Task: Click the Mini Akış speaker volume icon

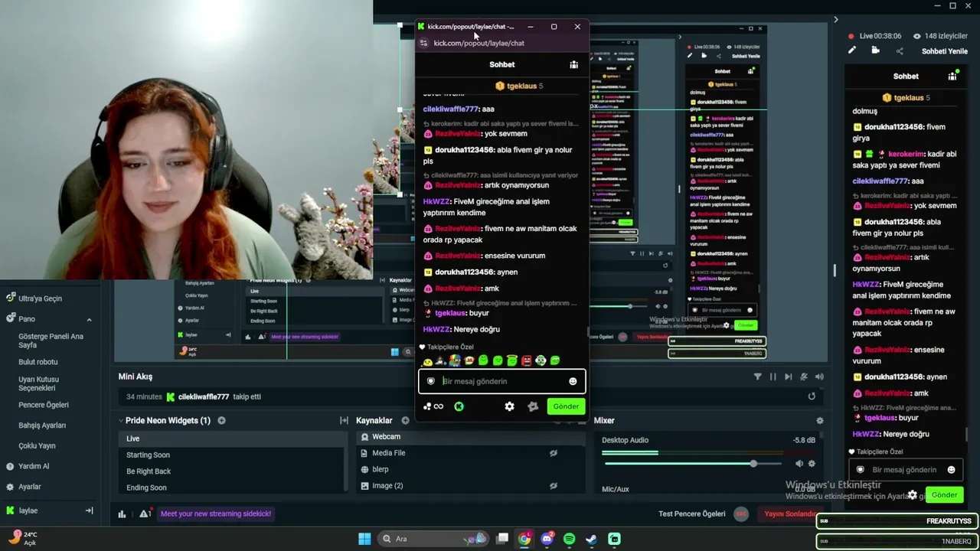Action: pos(819,377)
